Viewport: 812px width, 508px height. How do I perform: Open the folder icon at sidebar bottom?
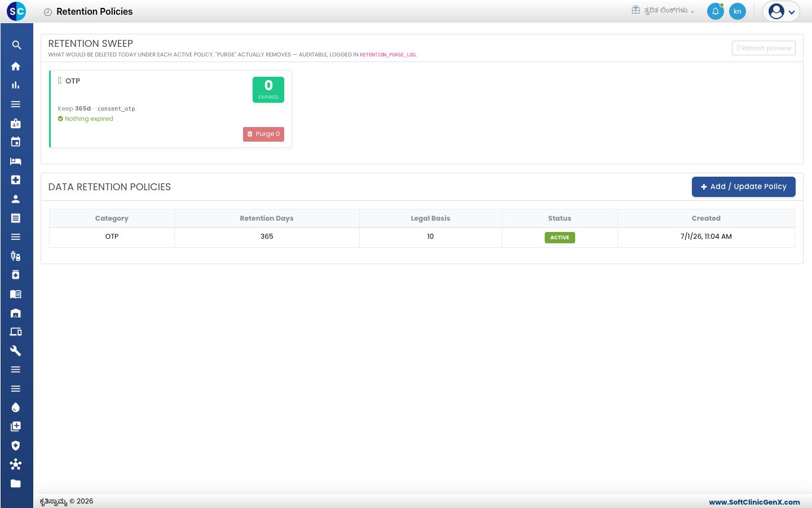(x=16, y=483)
